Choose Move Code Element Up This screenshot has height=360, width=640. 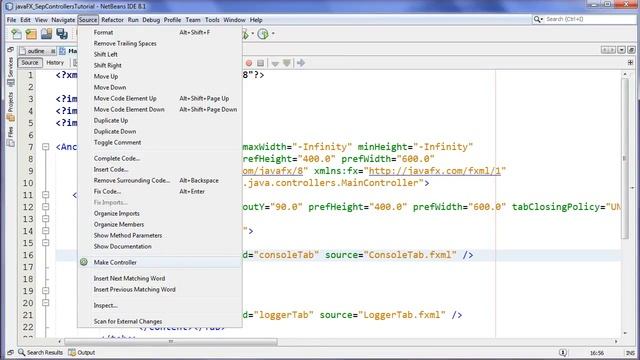[160, 98]
